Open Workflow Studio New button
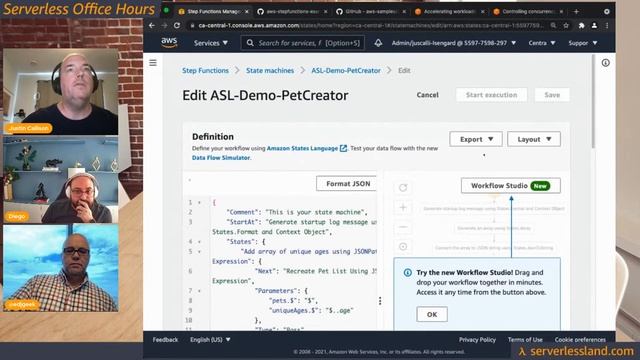This screenshot has width=640, height=360. click(x=511, y=186)
